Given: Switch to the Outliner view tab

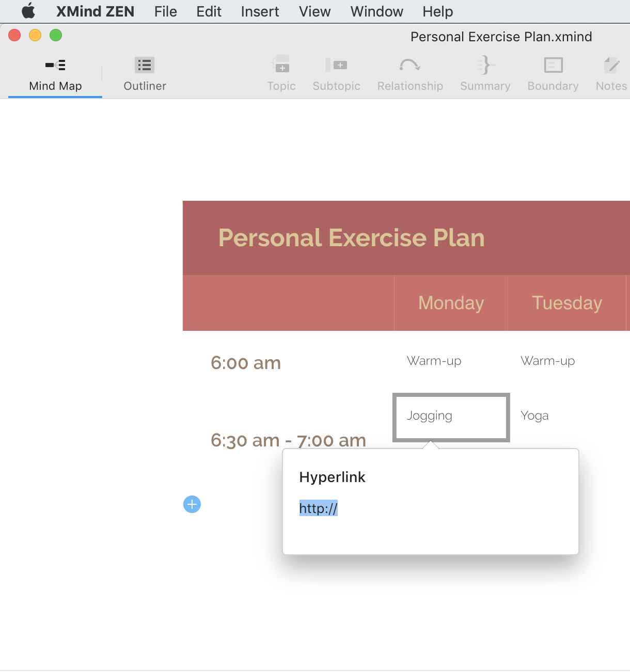Looking at the screenshot, I should [145, 74].
